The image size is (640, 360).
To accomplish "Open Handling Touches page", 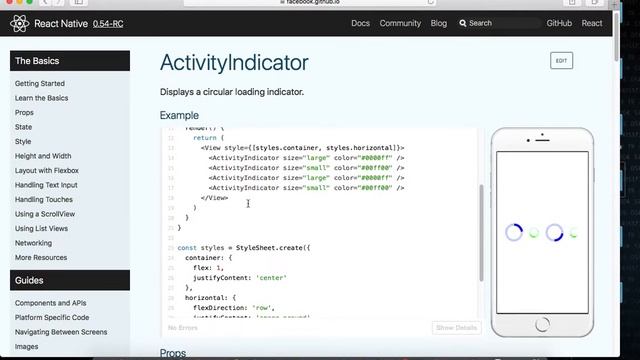I will click(44, 200).
